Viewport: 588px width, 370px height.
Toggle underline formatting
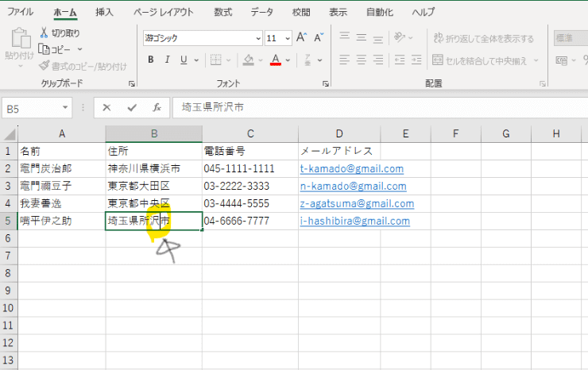point(184,60)
